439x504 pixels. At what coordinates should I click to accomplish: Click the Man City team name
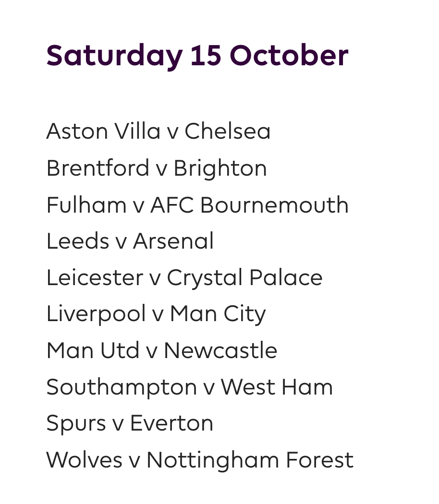[218, 314]
